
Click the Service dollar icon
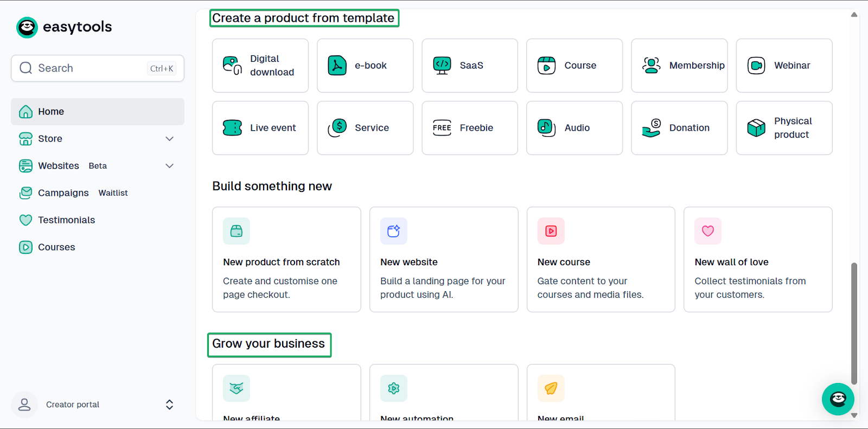pos(337,128)
